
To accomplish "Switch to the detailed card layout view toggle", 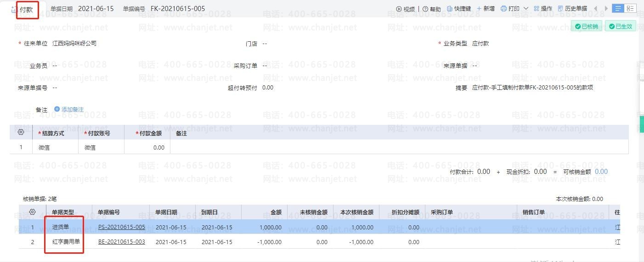I will pyautogui.click(x=630, y=8).
